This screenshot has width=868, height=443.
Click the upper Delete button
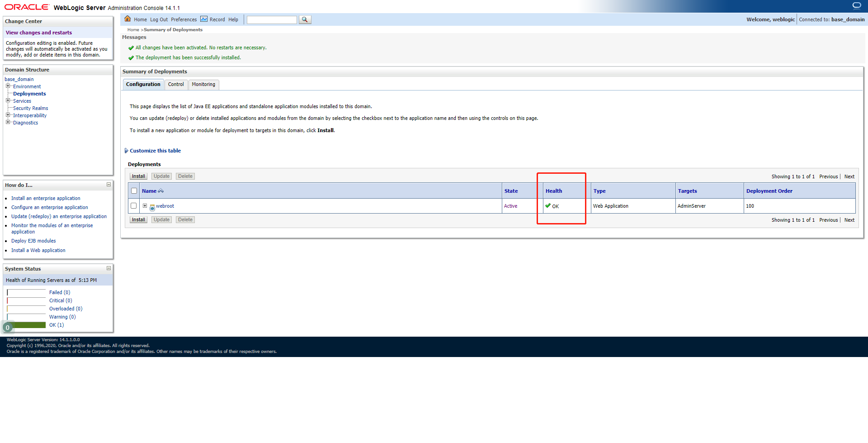tap(185, 176)
